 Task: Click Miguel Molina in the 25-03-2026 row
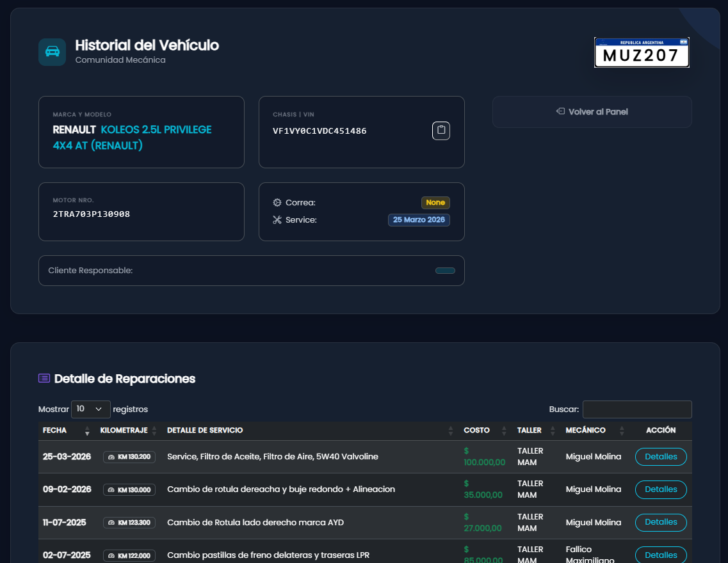[594, 457]
